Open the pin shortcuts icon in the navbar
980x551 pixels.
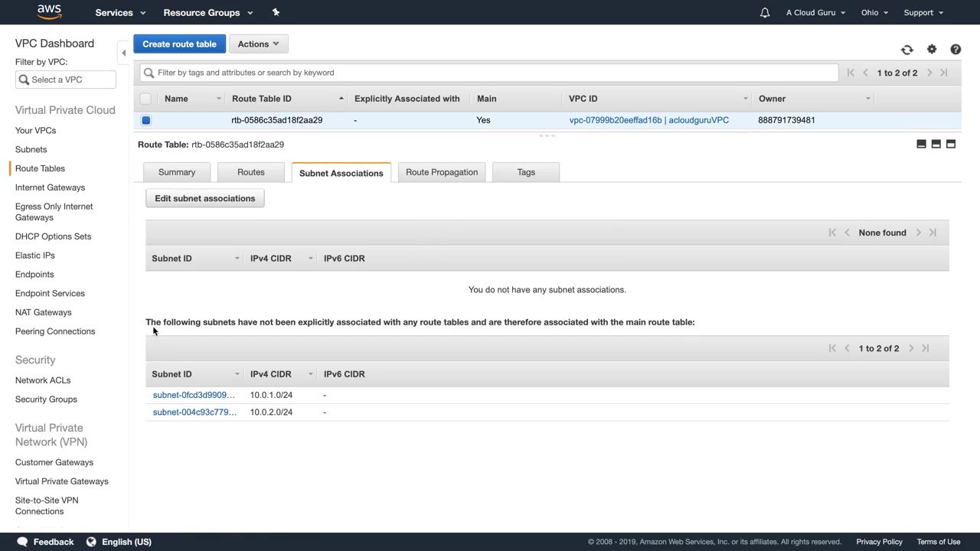(276, 12)
